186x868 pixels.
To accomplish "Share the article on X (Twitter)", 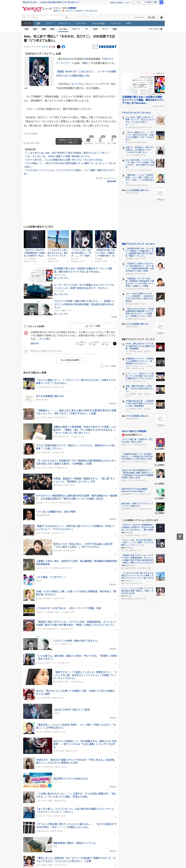I will 59,47.
